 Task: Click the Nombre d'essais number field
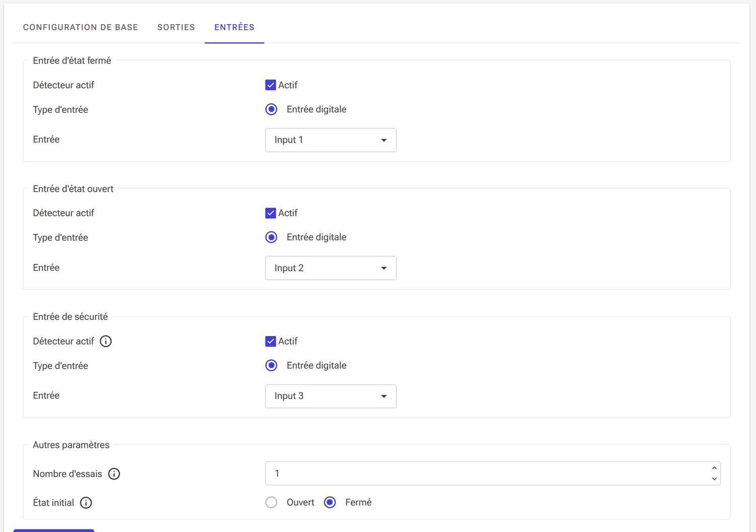pos(484,474)
